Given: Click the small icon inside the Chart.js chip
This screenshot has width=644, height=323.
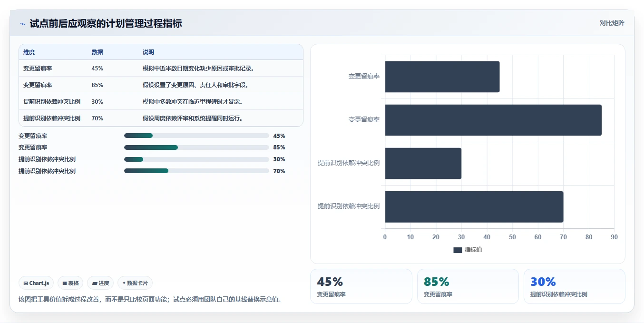Looking at the screenshot, I should click(26, 283).
